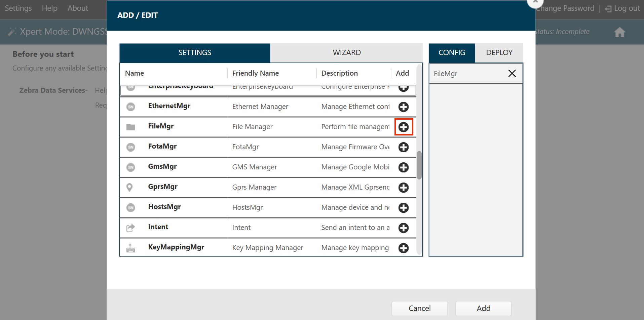Select the CONFIG tab
Image resolution: width=644 pixels, height=320 pixels.
point(452,53)
